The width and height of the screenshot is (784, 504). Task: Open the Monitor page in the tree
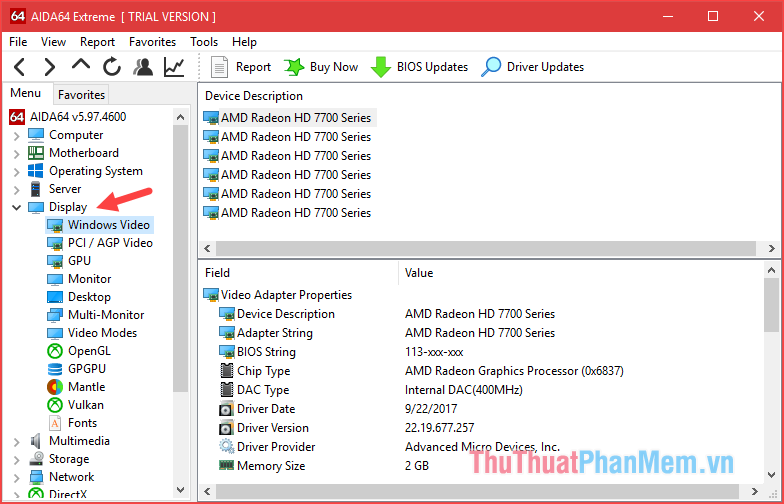tap(90, 279)
